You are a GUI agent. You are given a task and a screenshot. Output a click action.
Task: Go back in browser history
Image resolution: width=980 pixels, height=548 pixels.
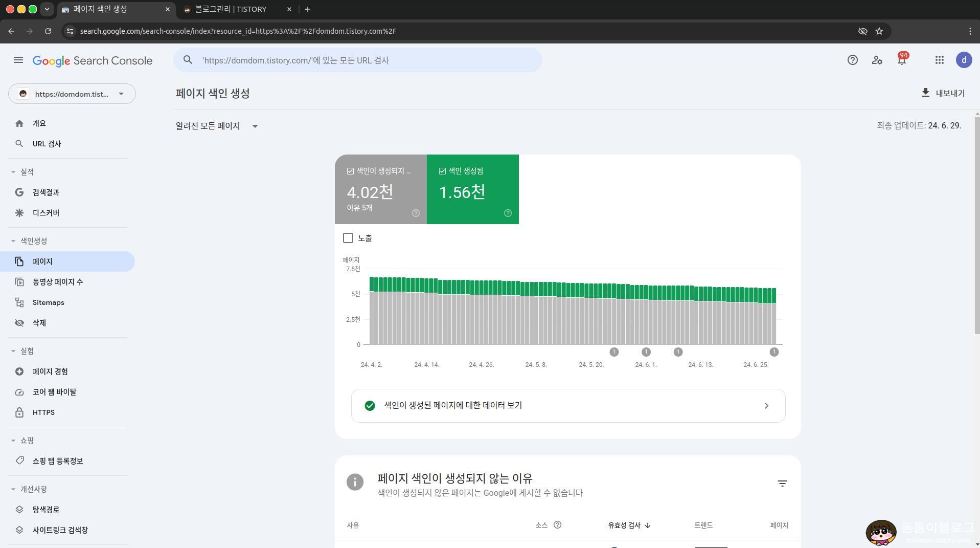[11, 31]
